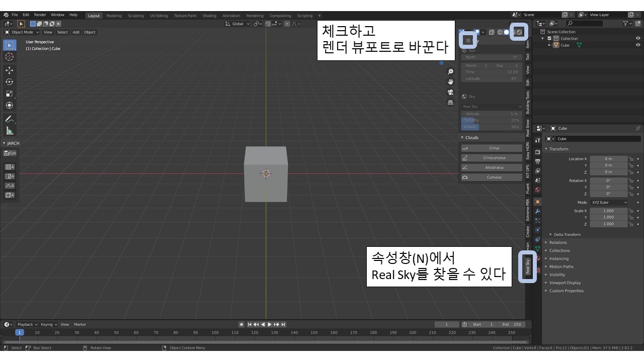Add Altostratus clouds
The image size is (644, 362).
coord(492,167)
